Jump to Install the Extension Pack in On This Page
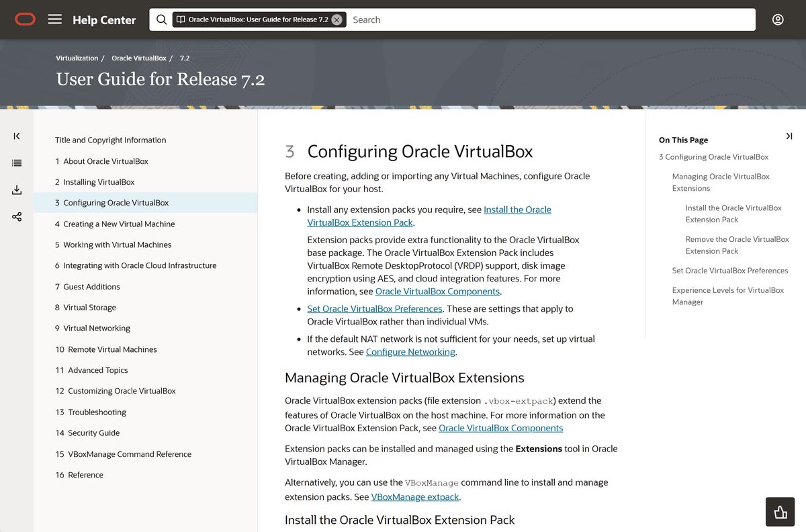Image resolution: width=806 pixels, height=532 pixels. click(x=733, y=214)
